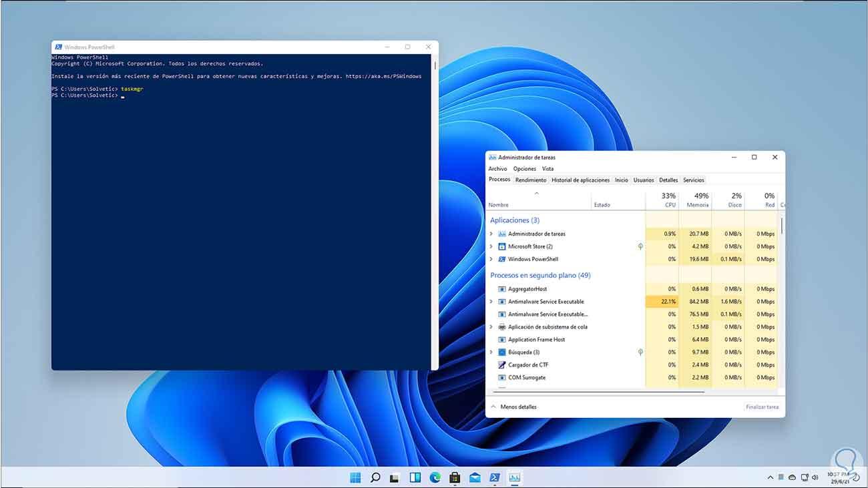
Task: Expand Windows PowerShell under Aplicaciones
Action: [492, 259]
